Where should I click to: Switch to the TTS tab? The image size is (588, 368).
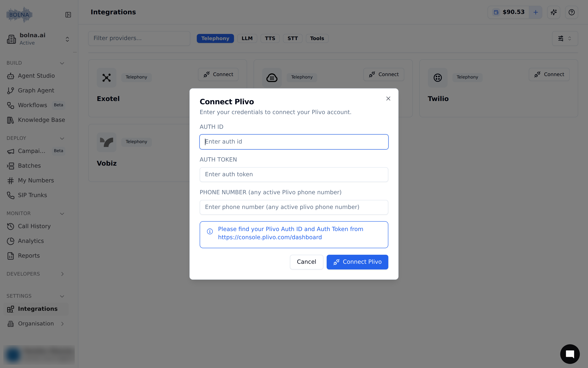coord(270,38)
